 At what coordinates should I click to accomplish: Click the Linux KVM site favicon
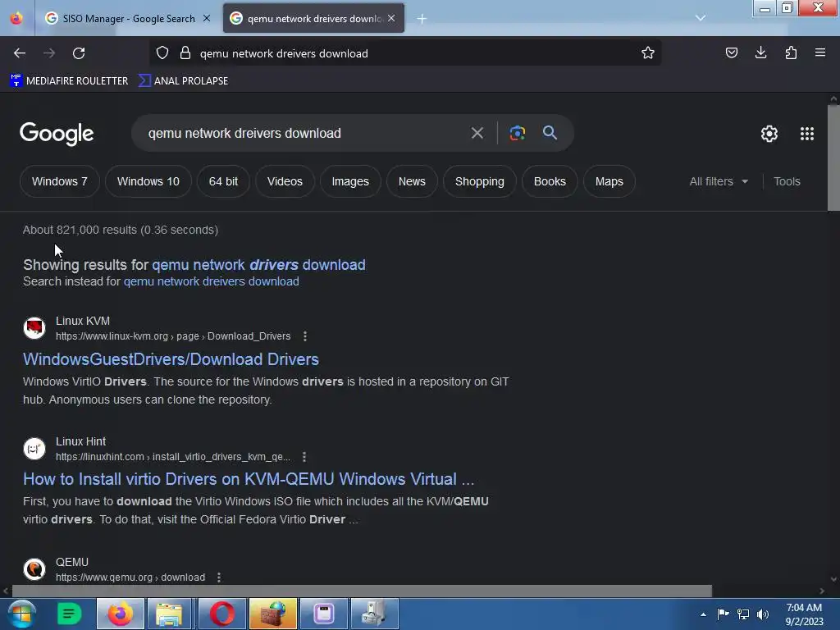pyautogui.click(x=34, y=328)
